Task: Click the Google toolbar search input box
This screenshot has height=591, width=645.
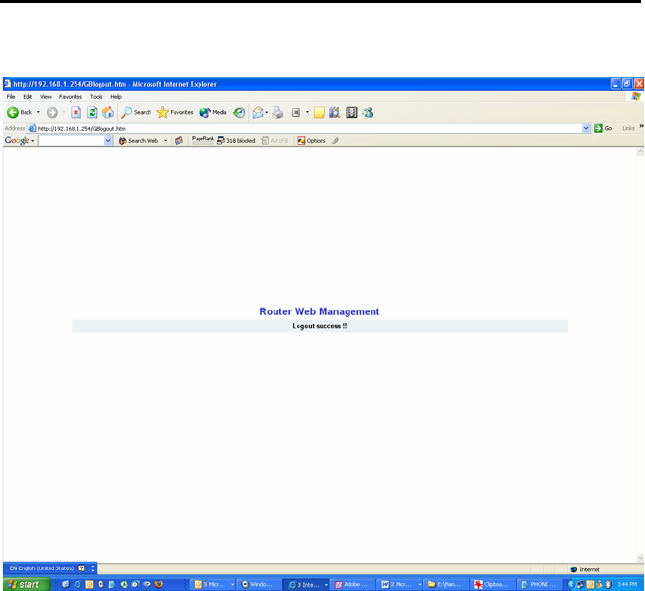Action: [71, 141]
